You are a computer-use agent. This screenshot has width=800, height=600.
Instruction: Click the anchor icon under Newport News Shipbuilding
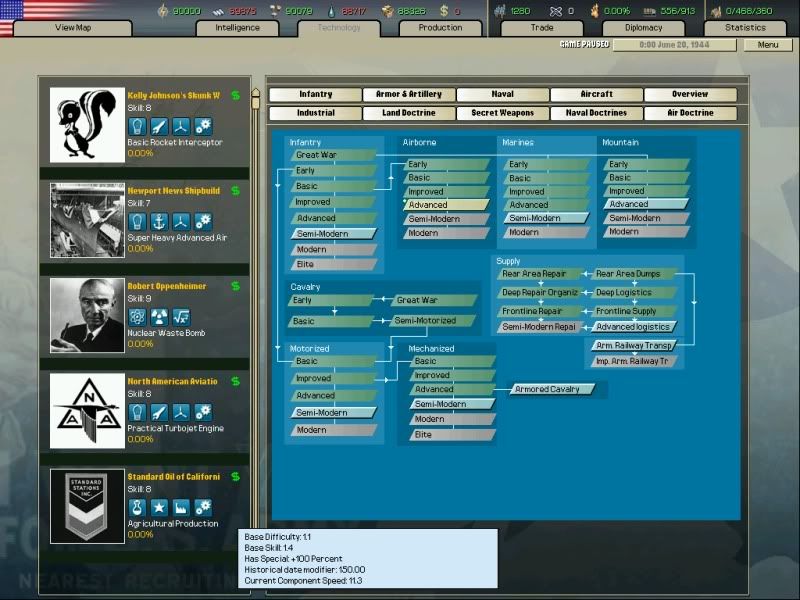pos(159,221)
